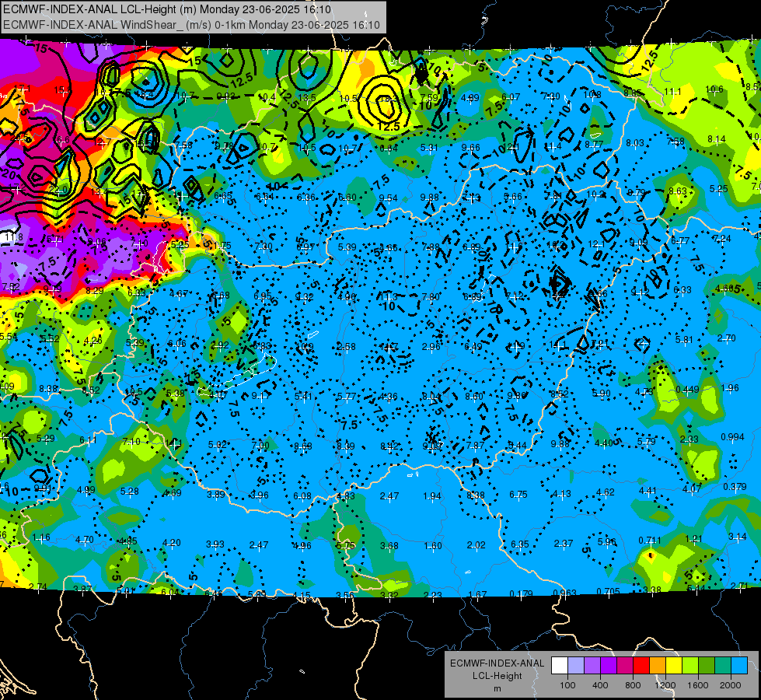Screen dimensions: 761x700
Task: Click the grid value 4.13
Action: [561, 494]
